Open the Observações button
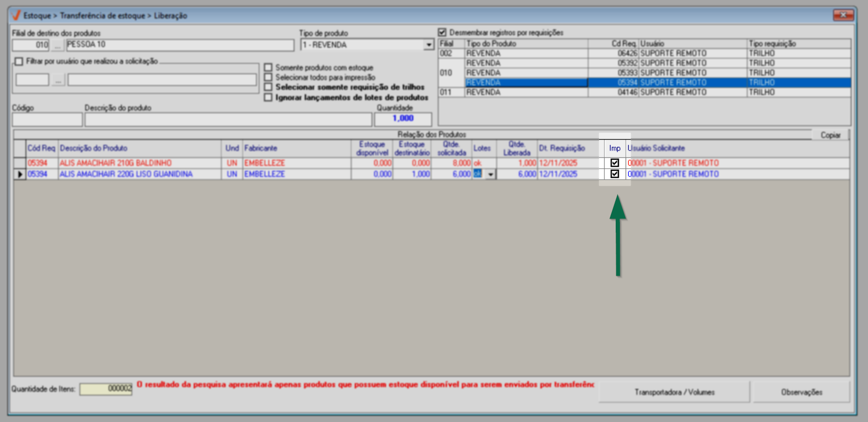The width and height of the screenshot is (868, 422). point(802,392)
